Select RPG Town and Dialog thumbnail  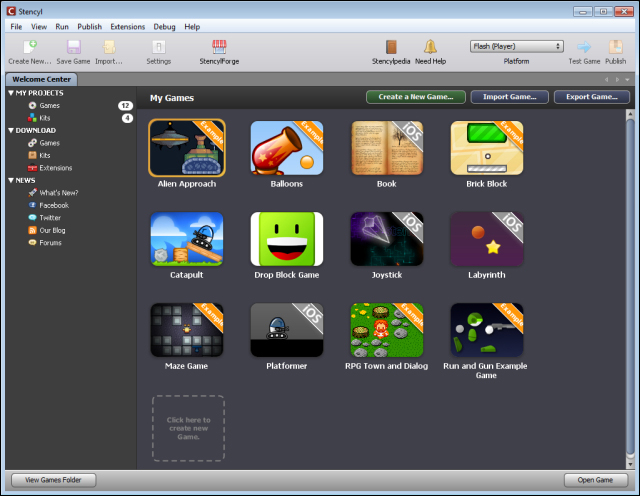tap(387, 330)
